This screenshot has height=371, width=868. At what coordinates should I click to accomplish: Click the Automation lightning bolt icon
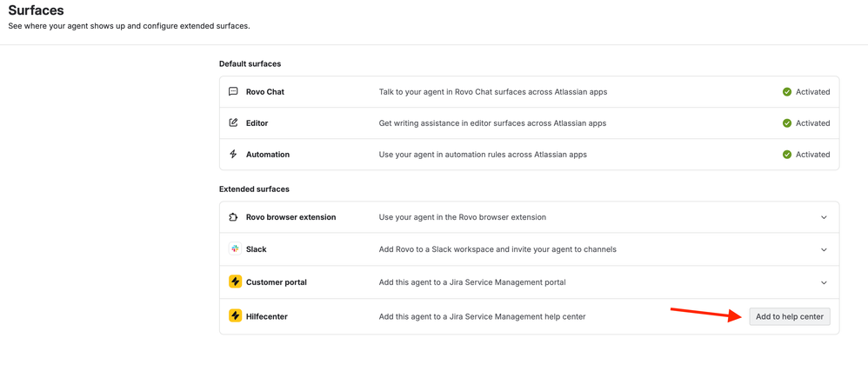pos(233,154)
